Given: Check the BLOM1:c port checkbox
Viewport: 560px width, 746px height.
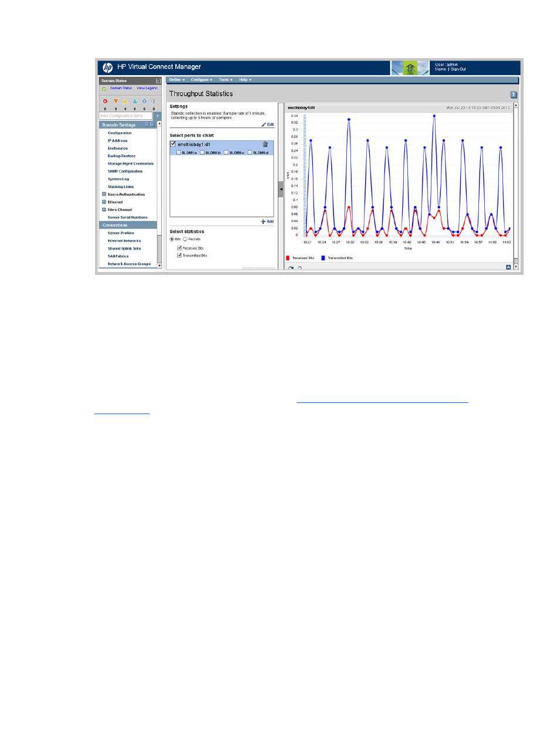Looking at the screenshot, I should pyautogui.click(x=226, y=153).
